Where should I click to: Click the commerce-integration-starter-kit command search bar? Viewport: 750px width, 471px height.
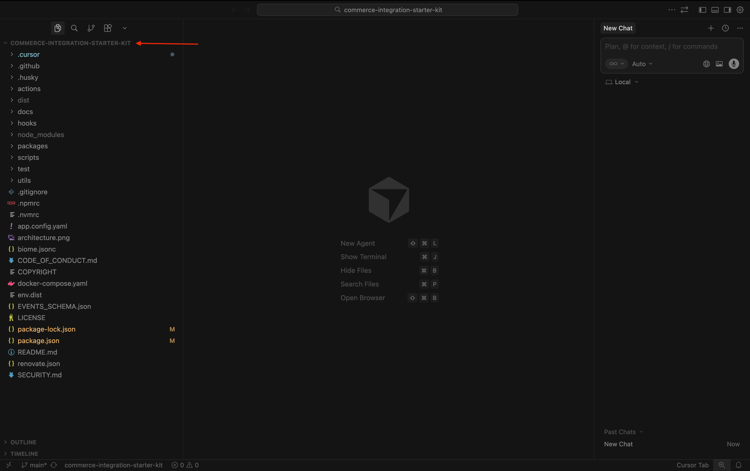(387, 10)
